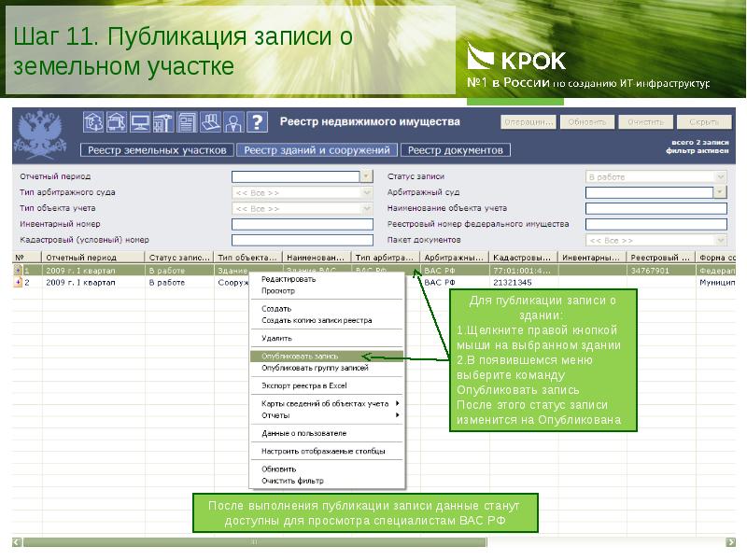747x560 pixels.
Task: Expand row 2 with the plus icon
Action: coord(18,282)
